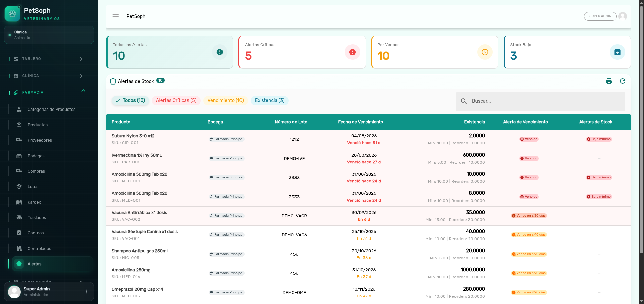Screen dimensions: 644x304
Task: Click lot number DEMO-OME
Action: point(294,293)
